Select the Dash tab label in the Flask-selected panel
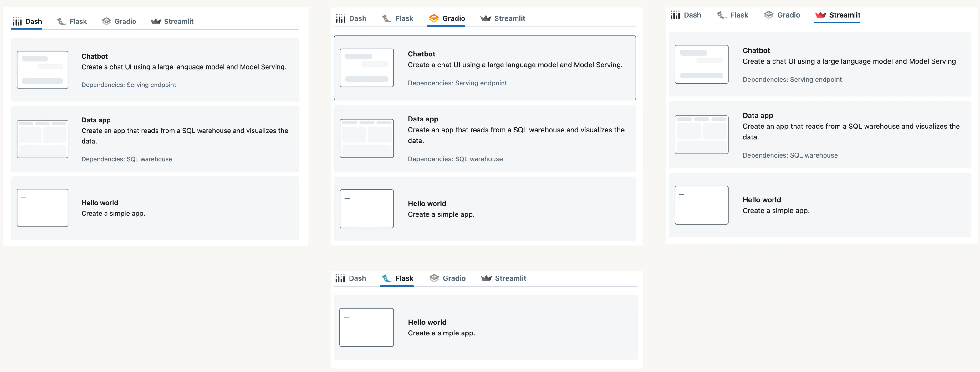 (358, 278)
